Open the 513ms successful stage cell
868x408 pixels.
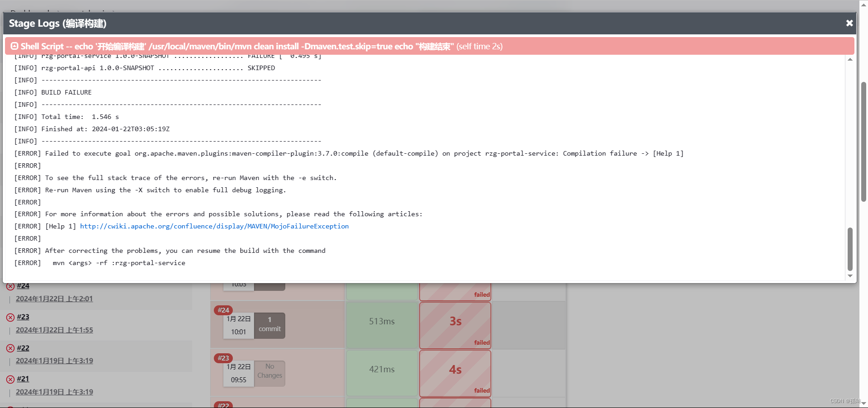pos(382,325)
